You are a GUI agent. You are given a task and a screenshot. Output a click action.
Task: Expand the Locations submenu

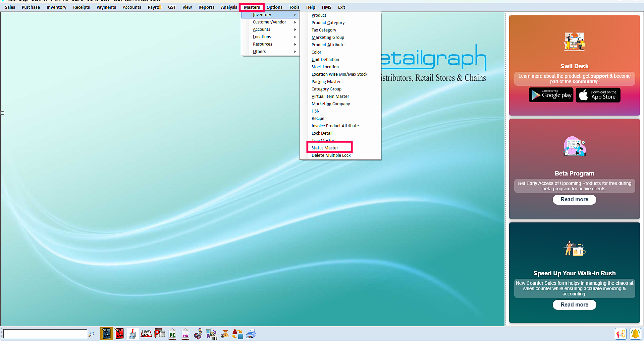262,37
